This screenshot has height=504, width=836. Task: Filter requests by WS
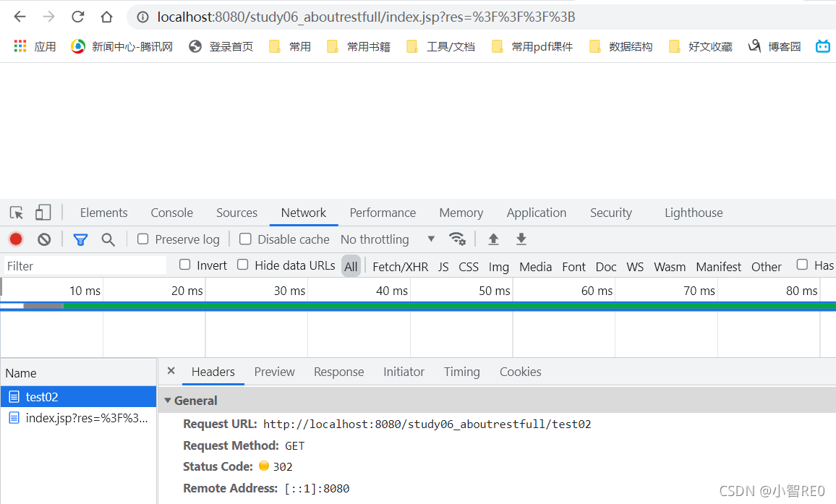[x=635, y=267]
